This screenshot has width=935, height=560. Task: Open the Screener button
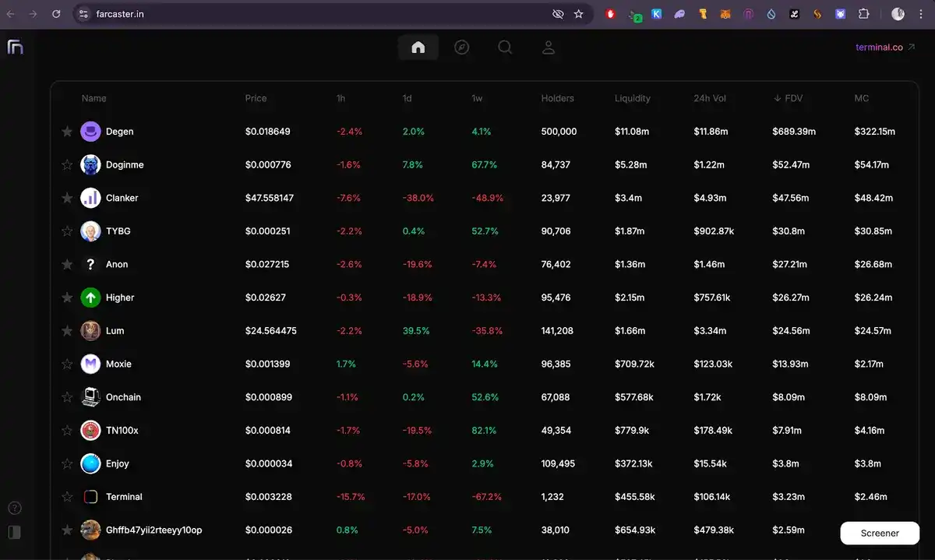pos(880,534)
